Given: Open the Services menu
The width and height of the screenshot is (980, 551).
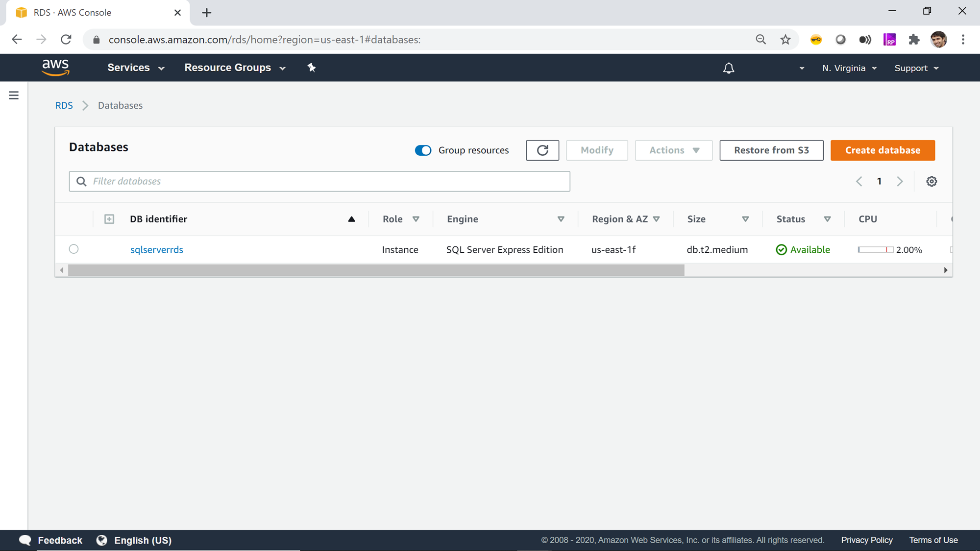Looking at the screenshot, I should point(136,68).
